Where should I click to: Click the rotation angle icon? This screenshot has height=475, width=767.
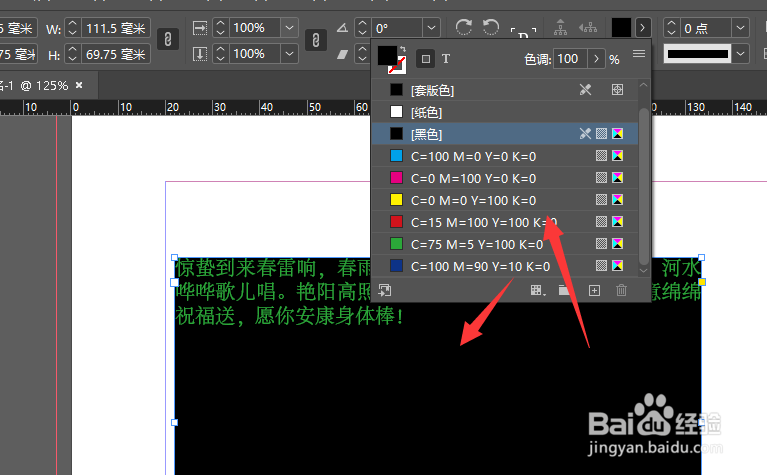[x=342, y=28]
